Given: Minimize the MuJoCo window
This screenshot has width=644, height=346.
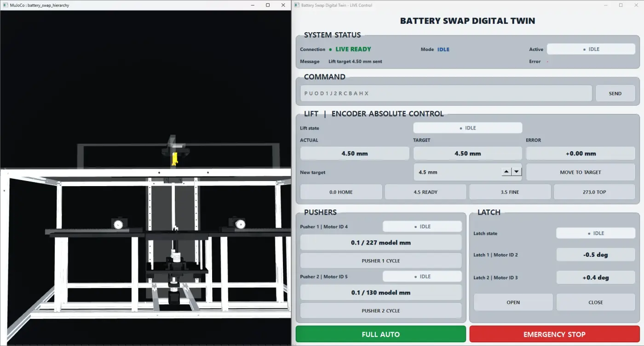Looking at the screenshot, I should coord(253,5).
